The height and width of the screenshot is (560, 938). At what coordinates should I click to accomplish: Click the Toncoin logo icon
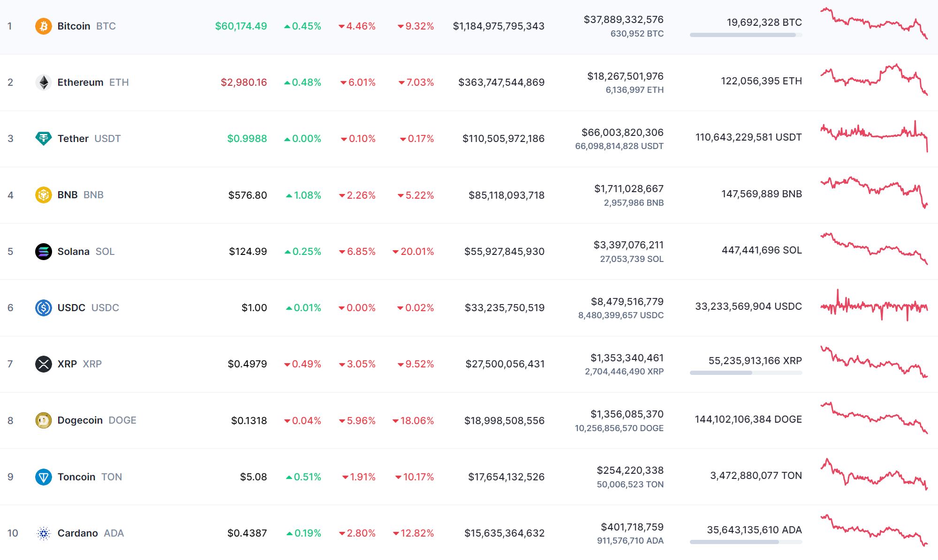(x=43, y=477)
